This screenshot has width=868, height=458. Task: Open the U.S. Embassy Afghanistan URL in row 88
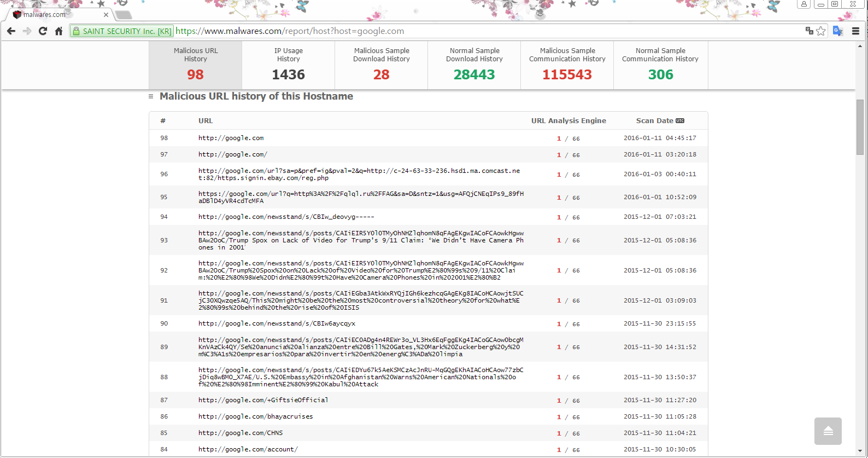361,377
